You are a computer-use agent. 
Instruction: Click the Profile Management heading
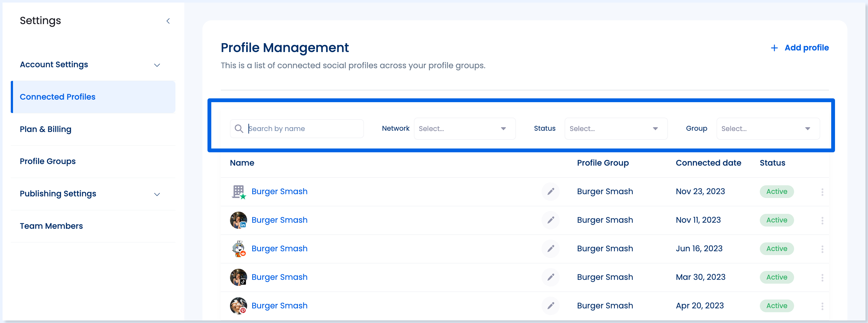[285, 48]
